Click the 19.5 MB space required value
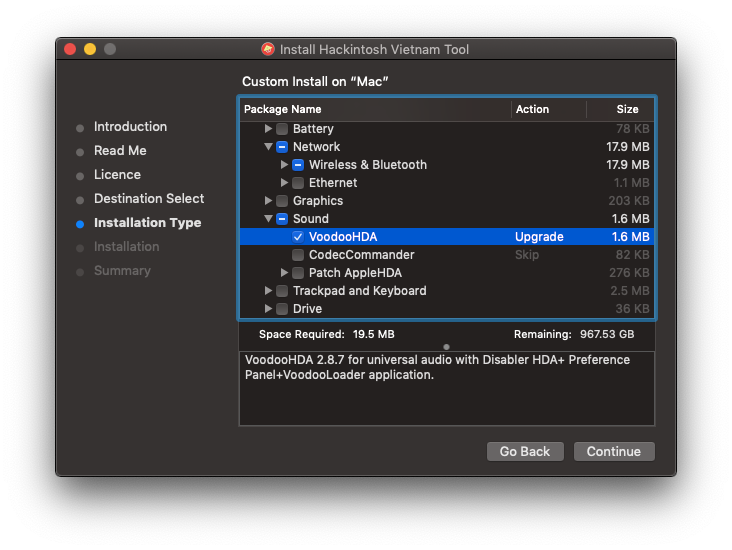 click(x=373, y=334)
